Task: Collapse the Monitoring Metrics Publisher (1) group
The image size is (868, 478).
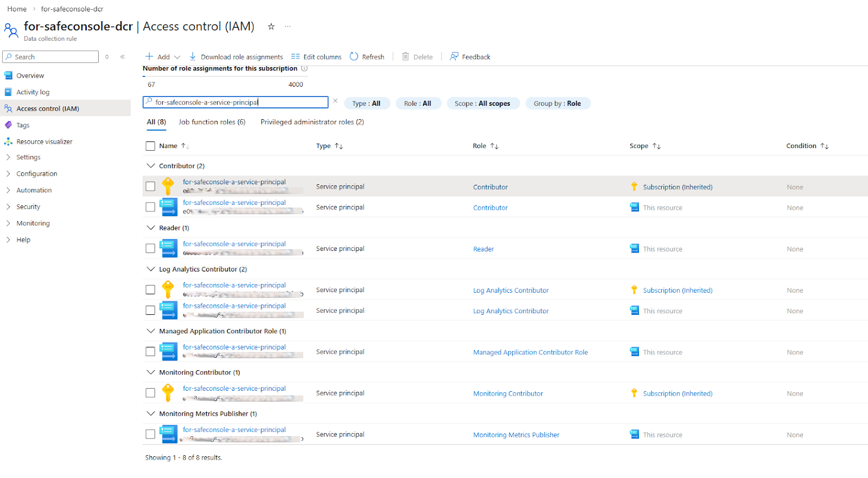Action: click(x=151, y=414)
